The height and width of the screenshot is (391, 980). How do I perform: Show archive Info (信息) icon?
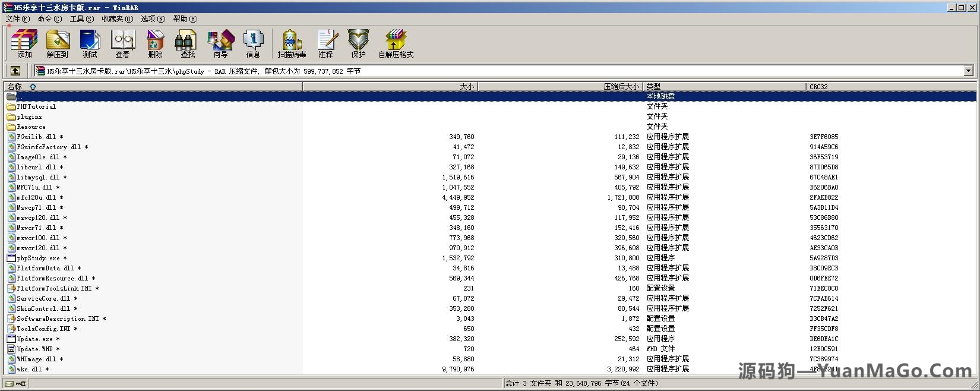253,43
